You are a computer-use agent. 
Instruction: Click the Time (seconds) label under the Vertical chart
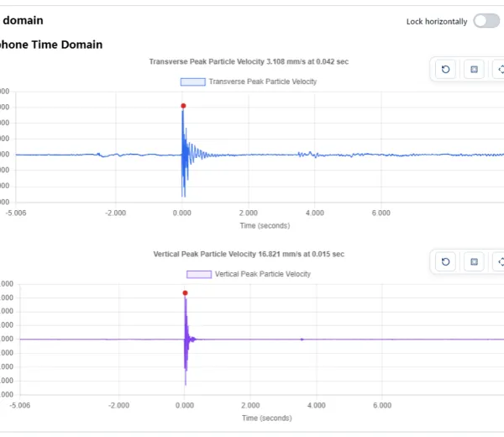[x=267, y=418]
